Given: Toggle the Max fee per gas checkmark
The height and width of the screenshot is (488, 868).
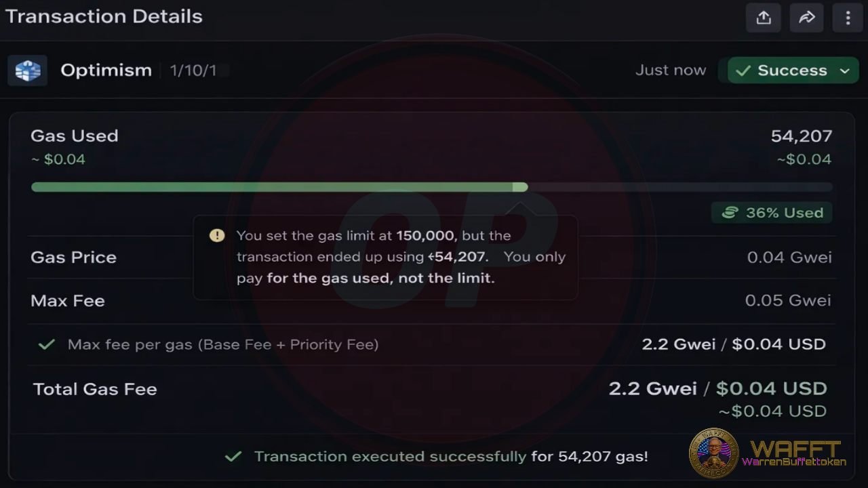Looking at the screenshot, I should point(46,344).
